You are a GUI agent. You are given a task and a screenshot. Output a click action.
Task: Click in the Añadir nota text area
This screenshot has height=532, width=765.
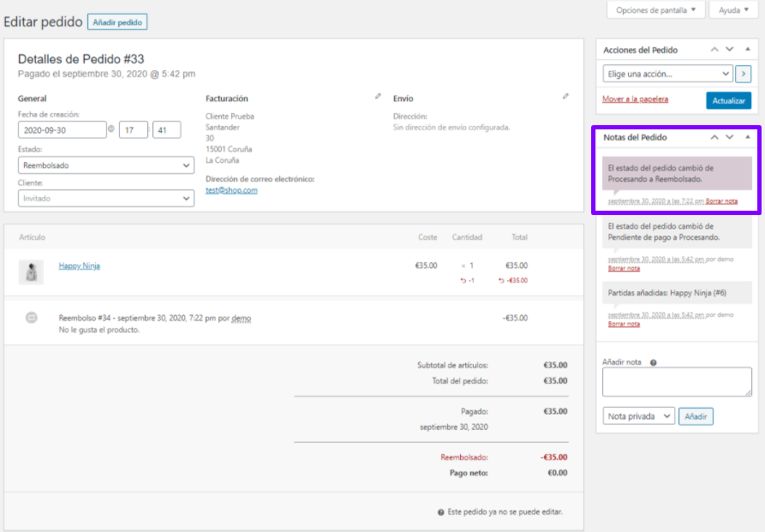pyautogui.click(x=677, y=382)
